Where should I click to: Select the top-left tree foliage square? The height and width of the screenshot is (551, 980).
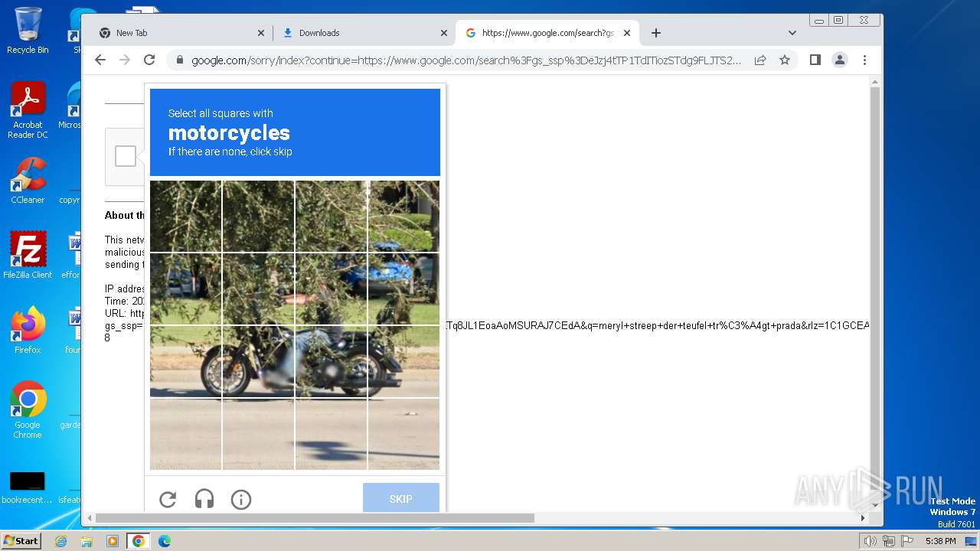pyautogui.click(x=186, y=216)
